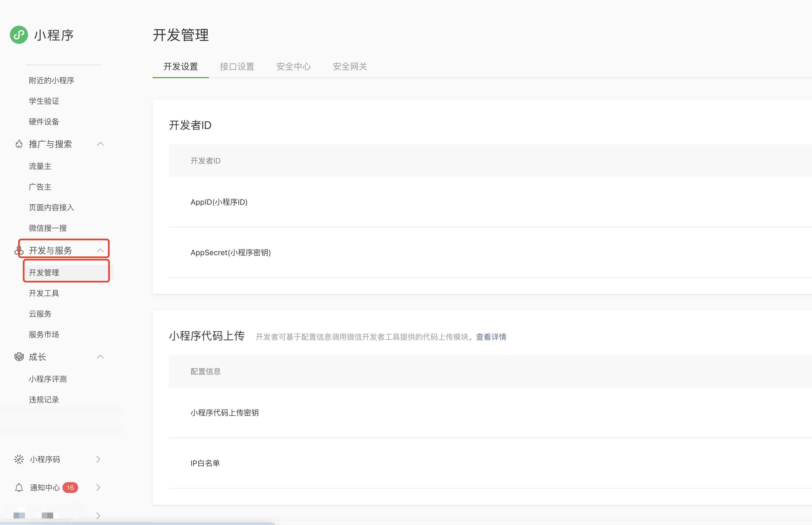Screen dimensions: 812x525
Task: Click the notification bell icon
Action: pos(19,488)
